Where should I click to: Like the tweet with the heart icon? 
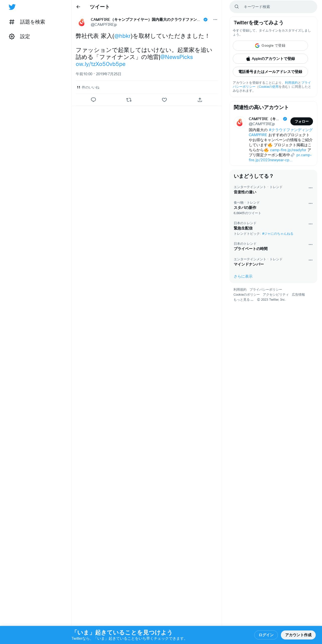(x=164, y=100)
